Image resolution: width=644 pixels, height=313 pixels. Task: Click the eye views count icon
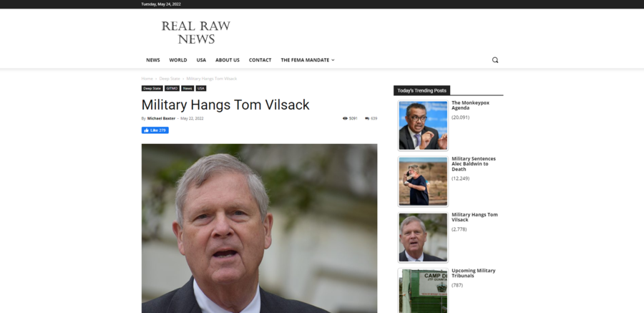[345, 118]
